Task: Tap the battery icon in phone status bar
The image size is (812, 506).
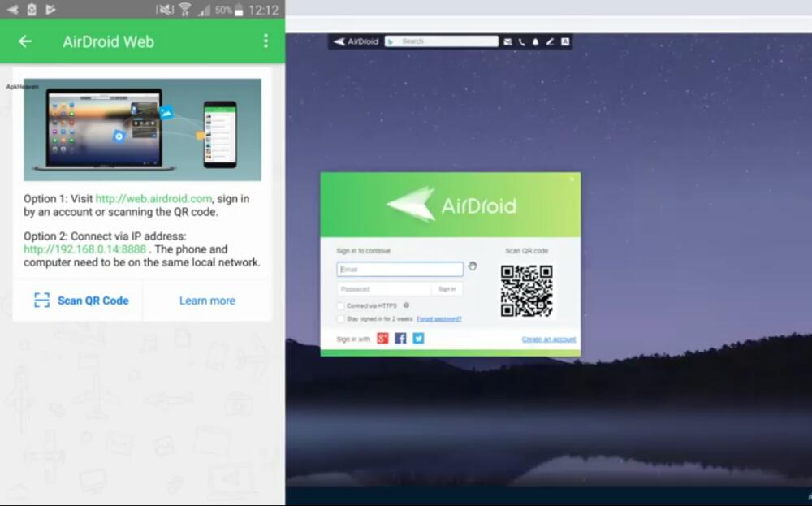Action: click(x=239, y=9)
